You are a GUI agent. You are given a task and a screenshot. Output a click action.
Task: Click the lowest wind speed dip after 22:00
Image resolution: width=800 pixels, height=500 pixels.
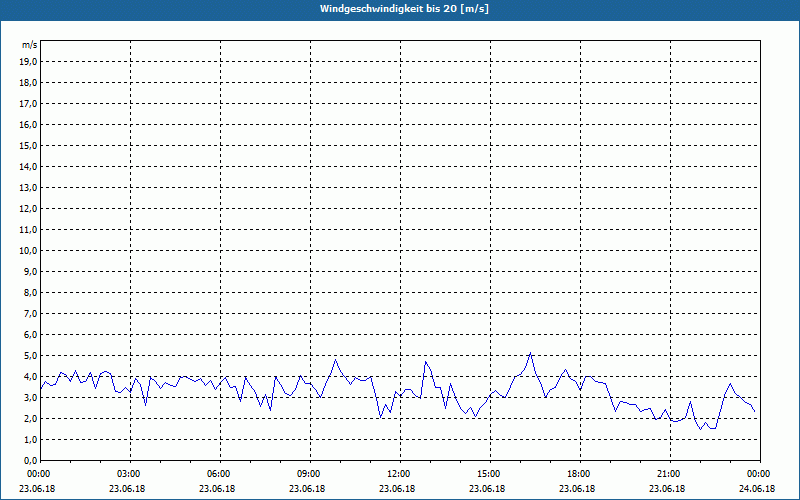(x=701, y=429)
